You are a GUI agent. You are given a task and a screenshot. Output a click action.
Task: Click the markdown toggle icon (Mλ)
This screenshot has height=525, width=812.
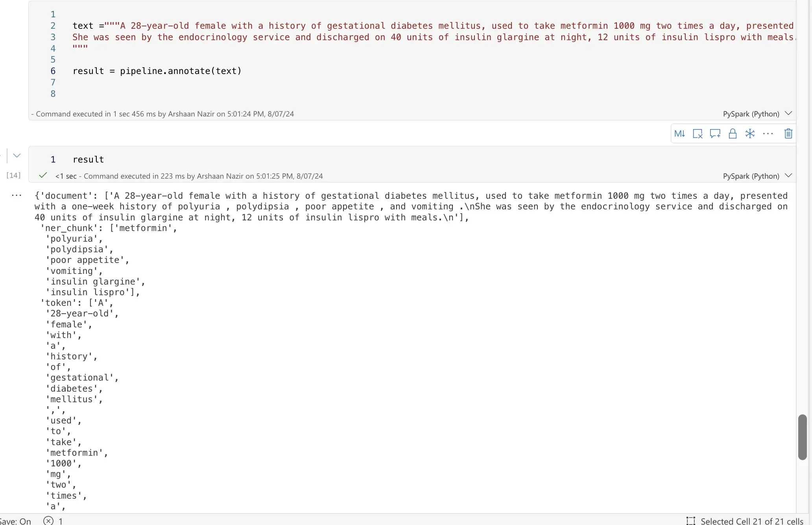[680, 133]
